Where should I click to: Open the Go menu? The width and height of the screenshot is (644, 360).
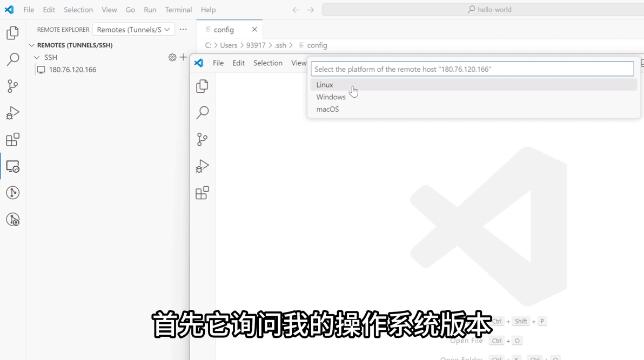(x=130, y=10)
